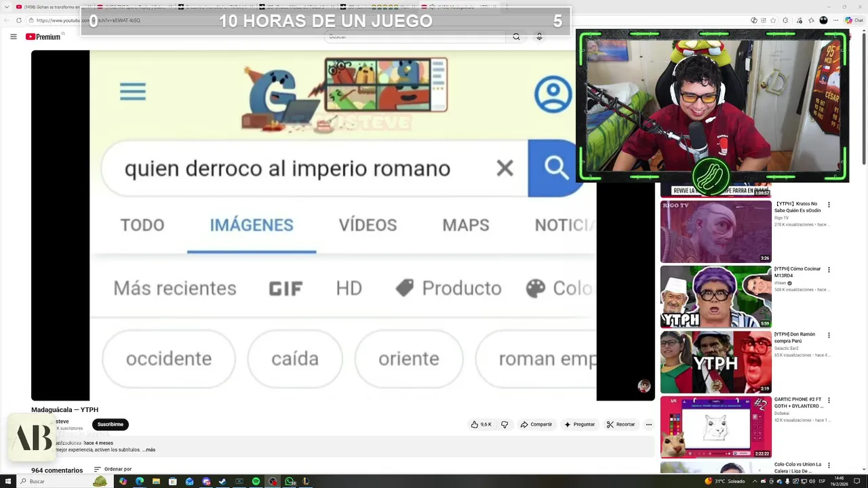Click the video's hamburger menu icon
The width and height of the screenshot is (868, 488).
(133, 92)
